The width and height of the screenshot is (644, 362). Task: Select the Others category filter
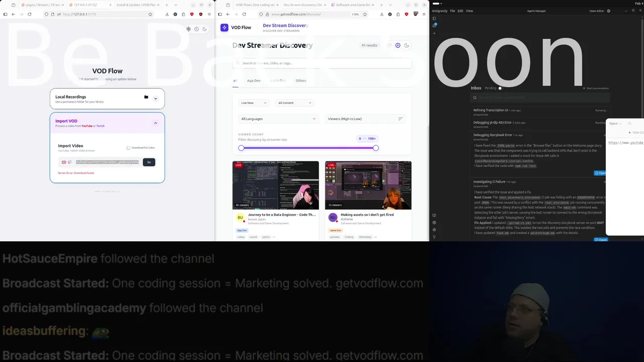pos(301,80)
